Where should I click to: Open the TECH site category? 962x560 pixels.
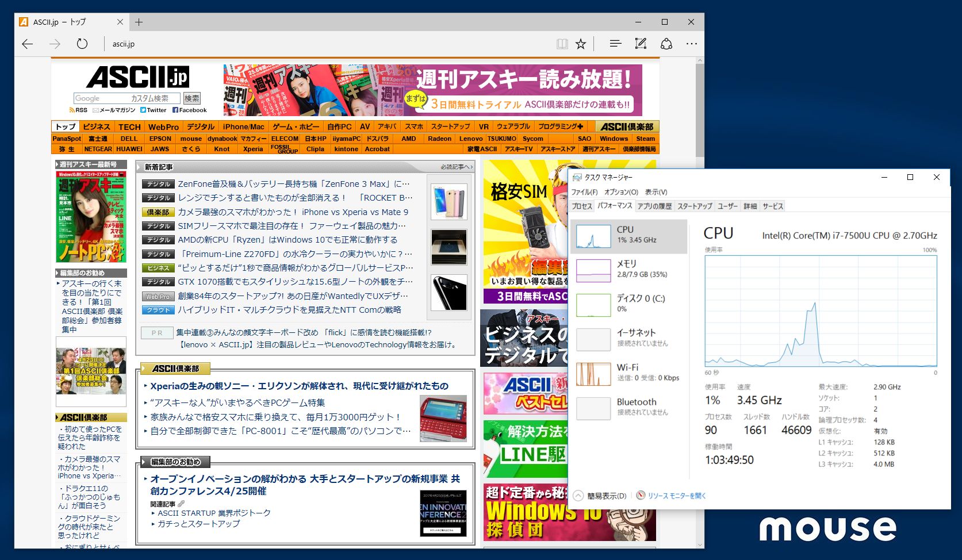point(129,126)
